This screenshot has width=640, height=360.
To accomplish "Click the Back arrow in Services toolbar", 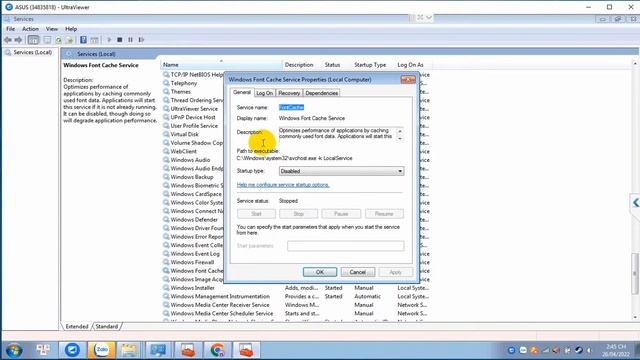I will pyautogui.click(x=8, y=40).
